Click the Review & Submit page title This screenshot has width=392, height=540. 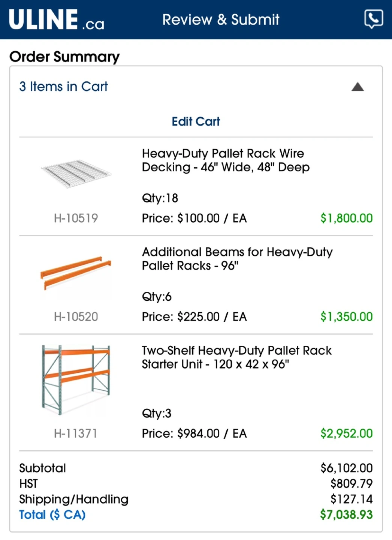pyautogui.click(x=221, y=19)
